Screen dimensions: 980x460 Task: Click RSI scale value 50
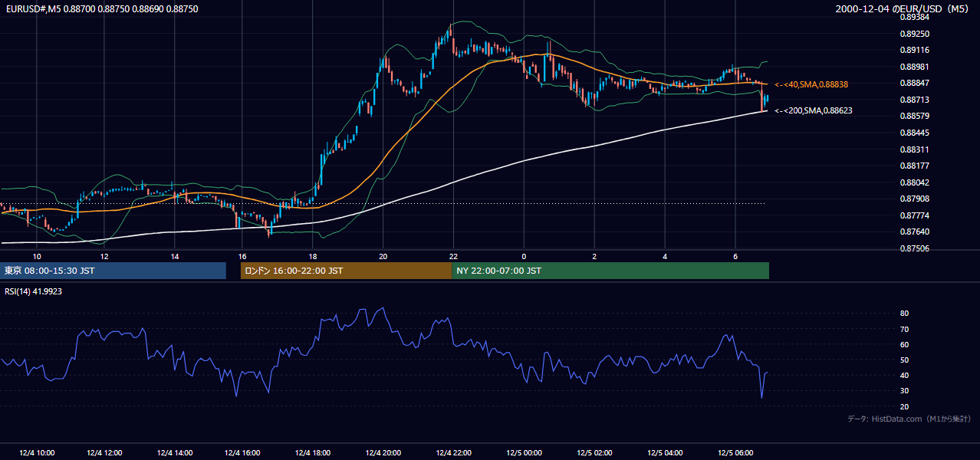point(904,360)
